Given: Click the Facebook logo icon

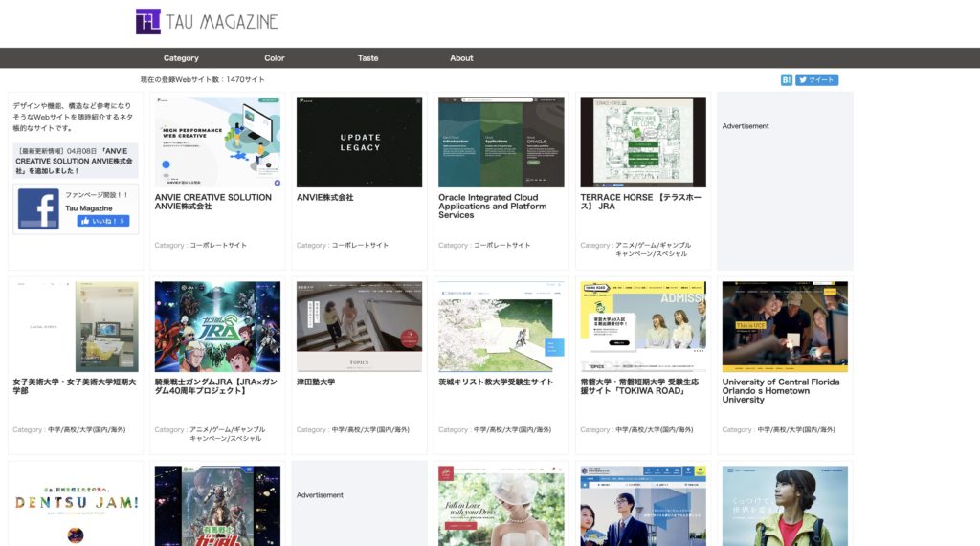Looking at the screenshot, I should tap(38, 208).
